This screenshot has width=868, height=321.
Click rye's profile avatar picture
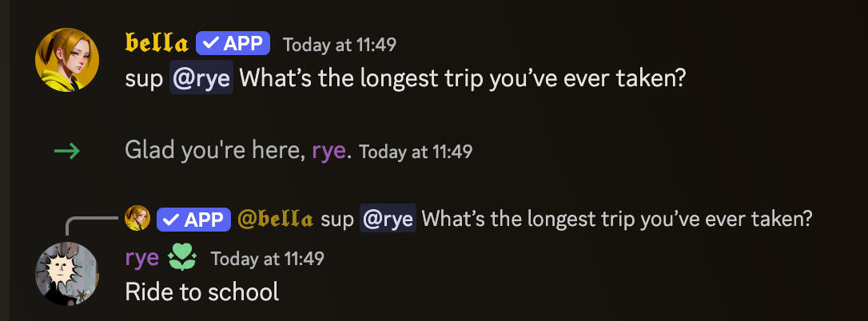pyautogui.click(x=67, y=273)
